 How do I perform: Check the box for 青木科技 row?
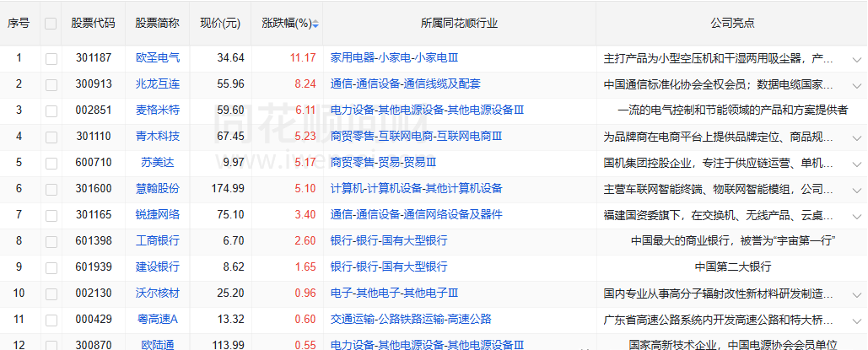(51, 137)
